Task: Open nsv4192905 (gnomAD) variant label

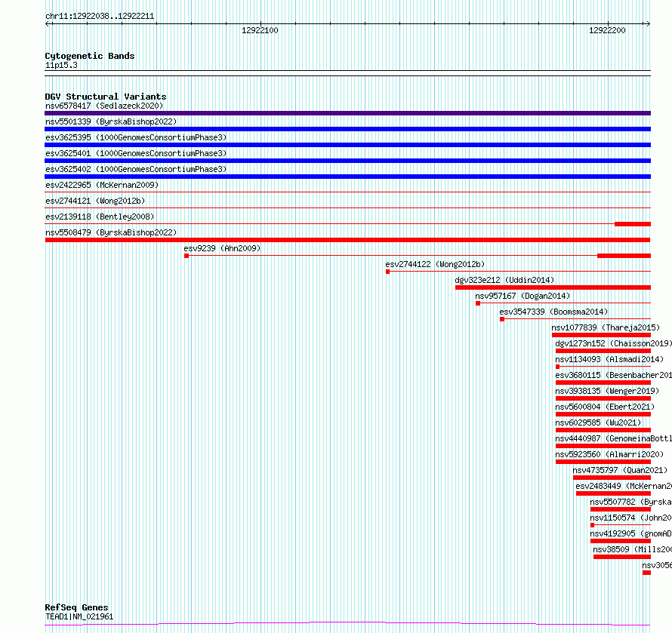Action: coord(631,533)
